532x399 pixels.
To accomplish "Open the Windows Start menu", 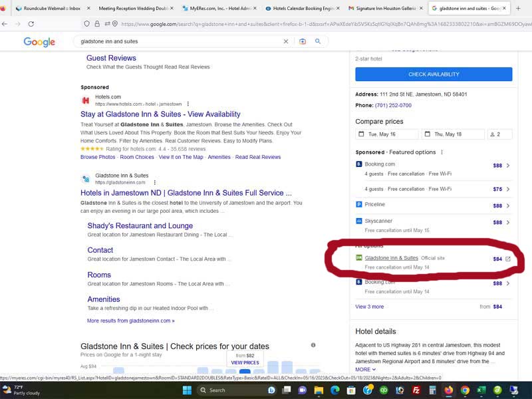I will tap(187, 390).
